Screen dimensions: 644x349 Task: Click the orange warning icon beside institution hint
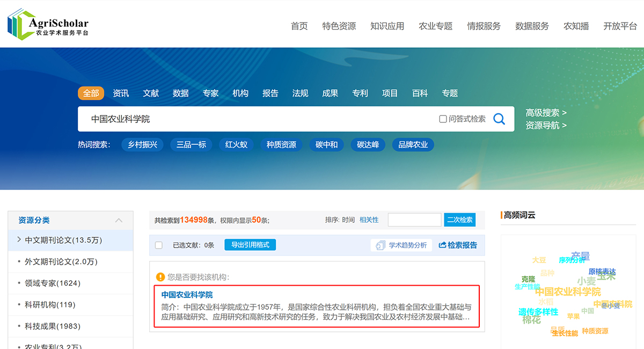pyautogui.click(x=160, y=277)
